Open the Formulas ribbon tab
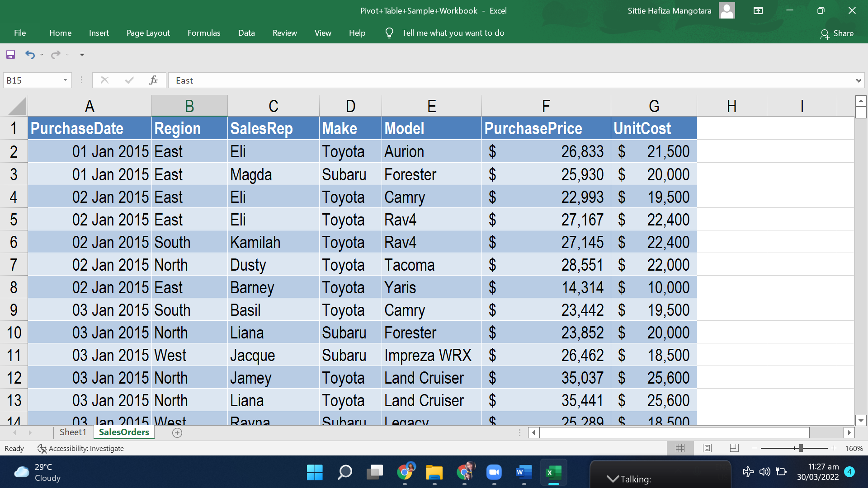The width and height of the screenshot is (868, 488). click(204, 33)
